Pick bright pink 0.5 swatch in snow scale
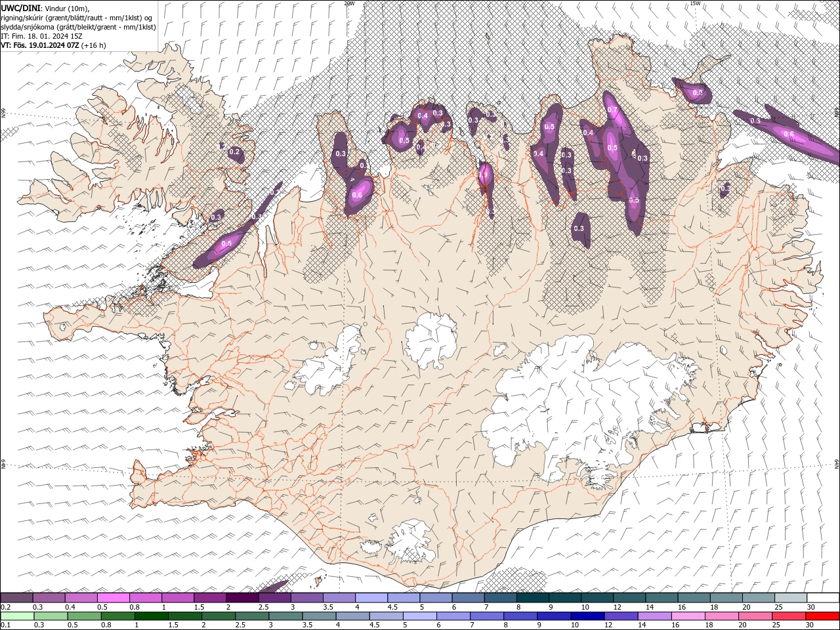 tap(113, 598)
